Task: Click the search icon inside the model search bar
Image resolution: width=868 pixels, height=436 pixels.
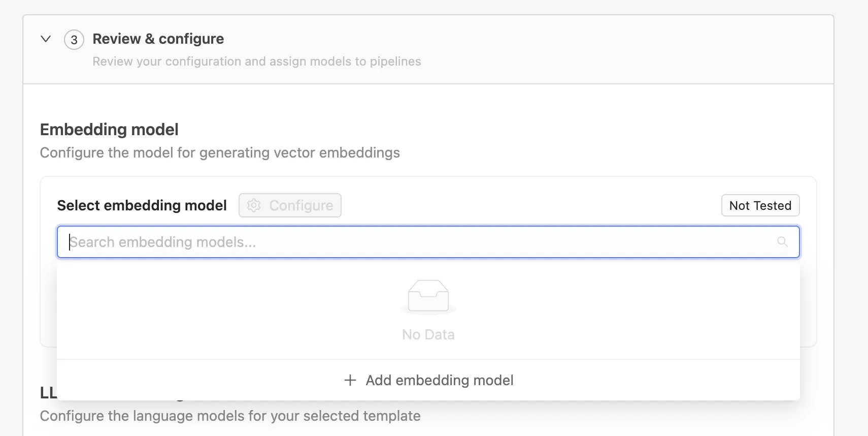Action: point(782,242)
